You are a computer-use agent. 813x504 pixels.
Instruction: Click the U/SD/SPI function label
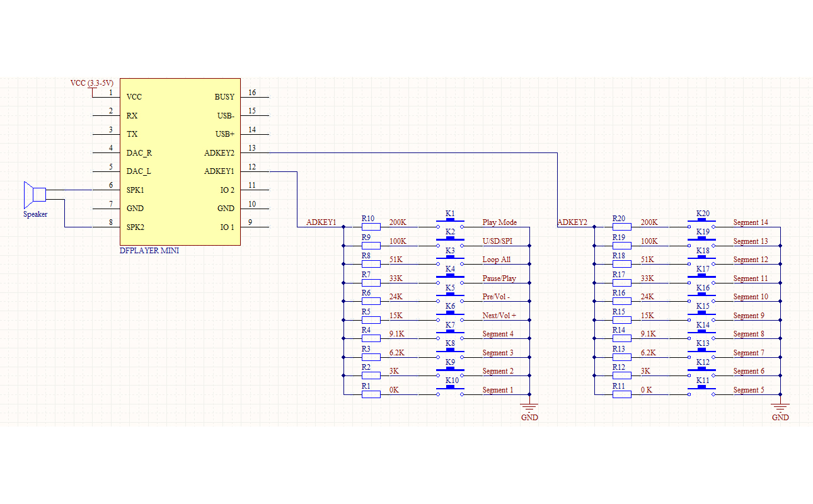pyautogui.click(x=497, y=241)
